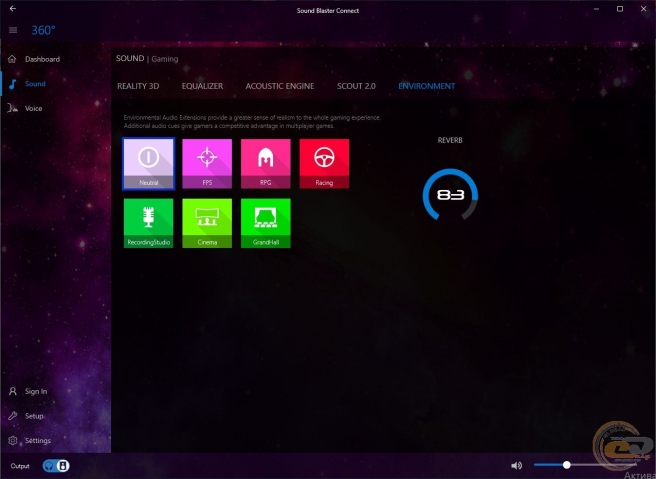Click the Gaming label in the SOUND header
This screenshot has width=656, height=479.
point(165,59)
